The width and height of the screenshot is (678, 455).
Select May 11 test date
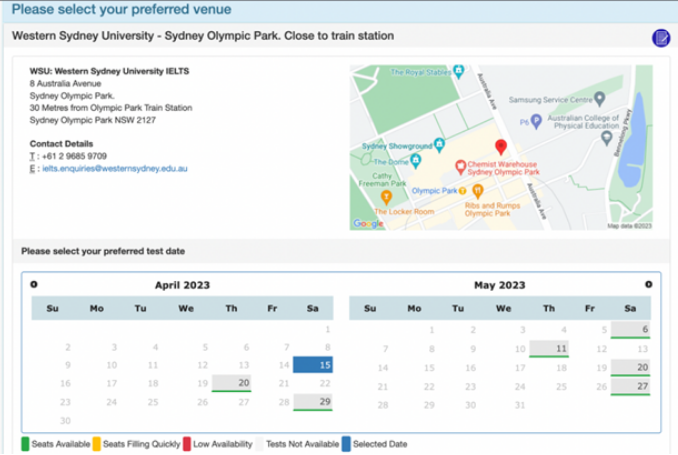pyautogui.click(x=549, y=349)
